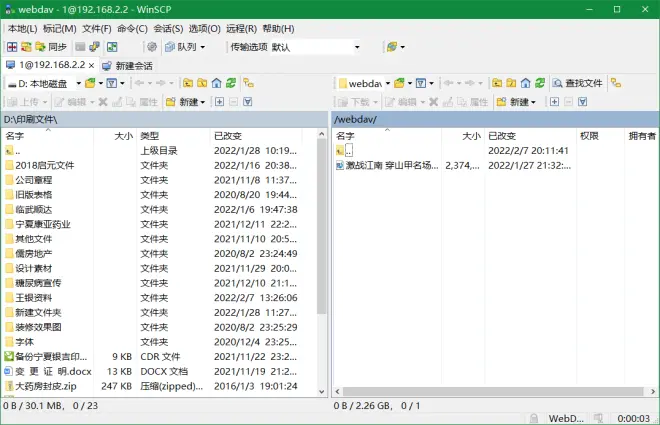Click the compare directories icon
The width and height of the screenshot is (660, 425).
pos(12,47)
